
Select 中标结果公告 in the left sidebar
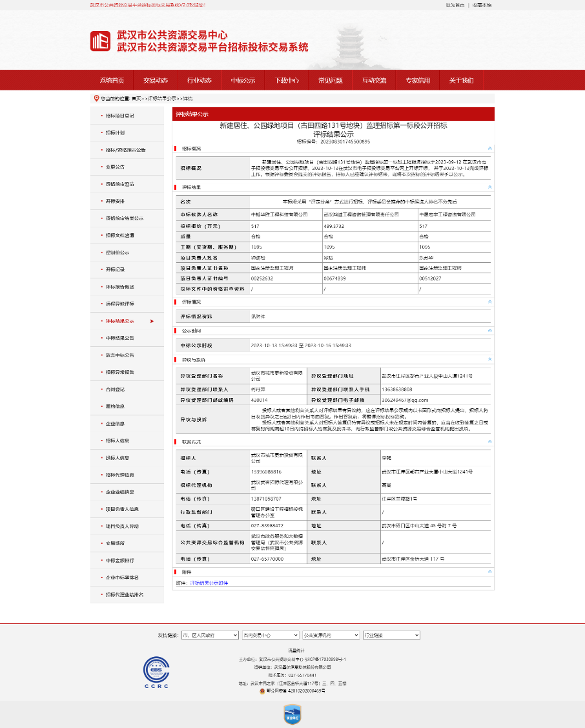coord(120,338)
